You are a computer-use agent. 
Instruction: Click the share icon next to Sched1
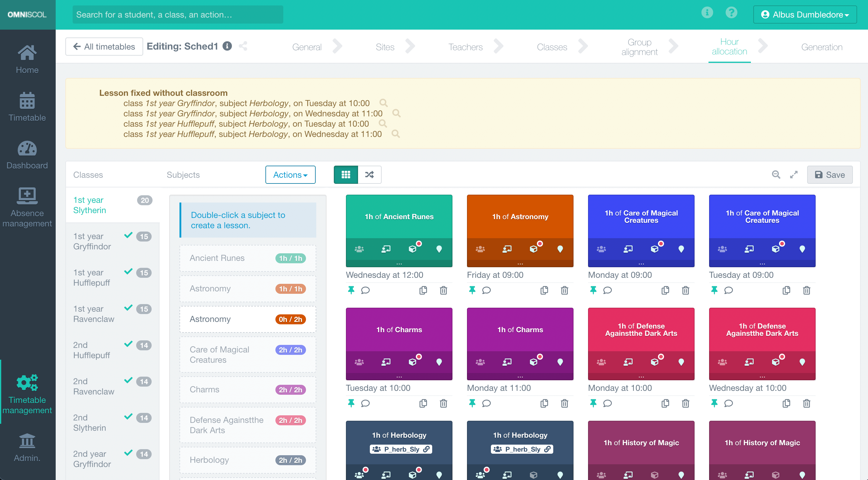(243, 46)
